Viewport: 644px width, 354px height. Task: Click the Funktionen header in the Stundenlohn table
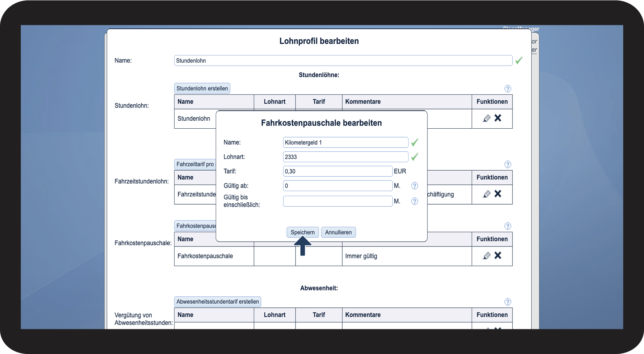click(x=492, y=102)
